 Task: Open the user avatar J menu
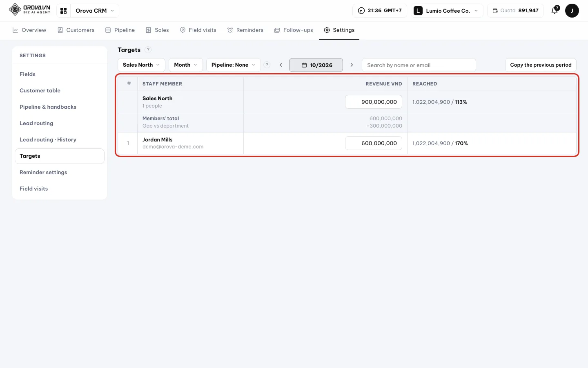[x=572, y=11]
